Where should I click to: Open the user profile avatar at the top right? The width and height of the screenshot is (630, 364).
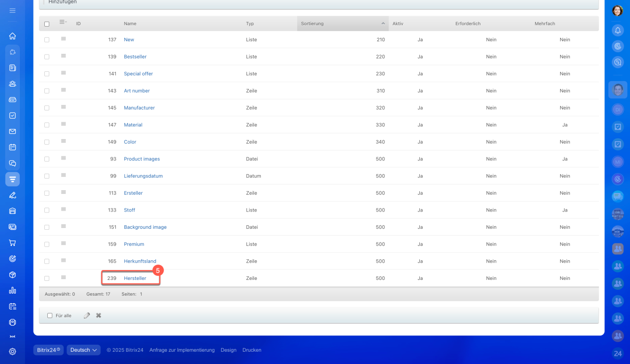(x=618, y=11)
